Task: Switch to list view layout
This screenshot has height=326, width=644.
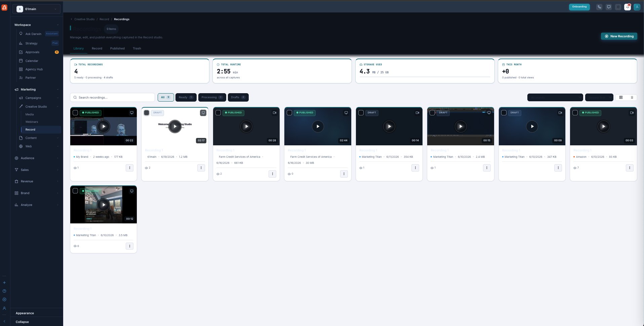Action: (x=632, y=98)
